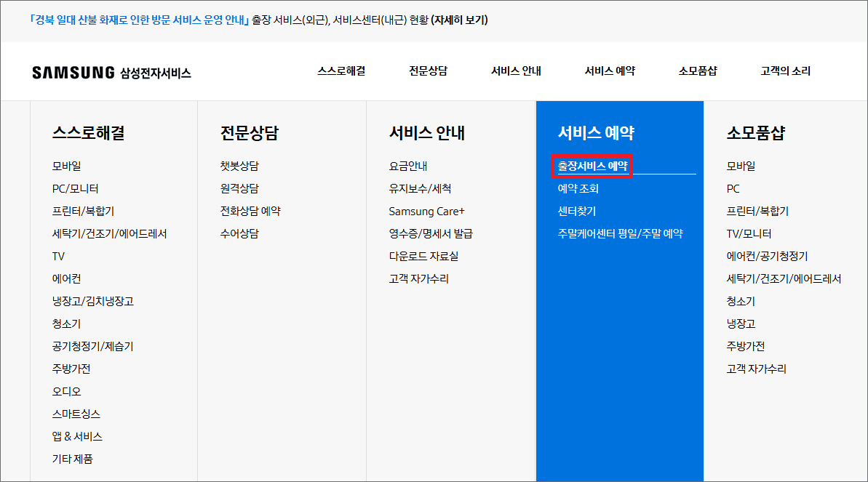Screen dimensions: 868x482
Task: Choose 청소기 under the 스스로해결 column
Action: coord(66,324)
